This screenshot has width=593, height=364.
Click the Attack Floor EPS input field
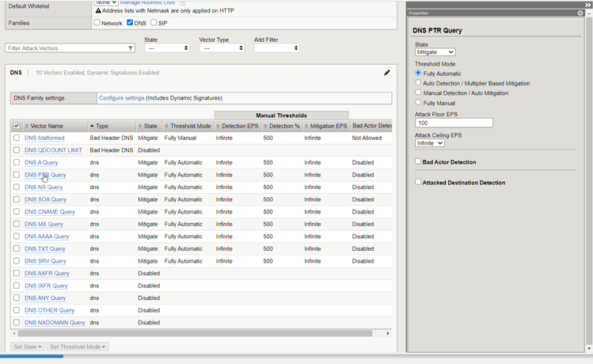click(x=454, y=123)
